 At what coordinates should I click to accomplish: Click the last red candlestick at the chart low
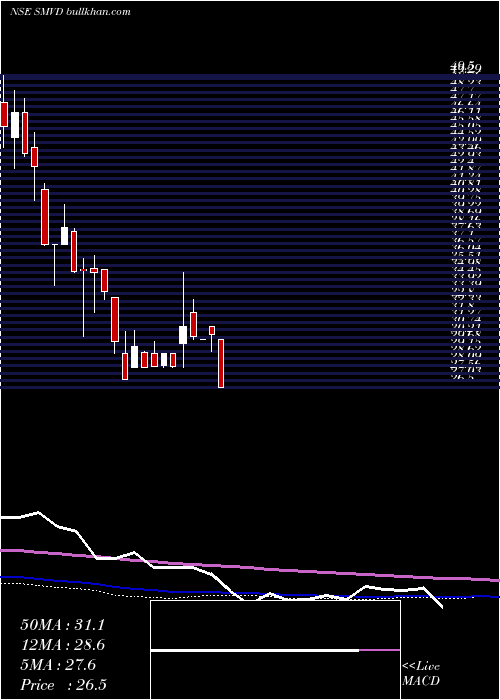[x=221, y=363]
